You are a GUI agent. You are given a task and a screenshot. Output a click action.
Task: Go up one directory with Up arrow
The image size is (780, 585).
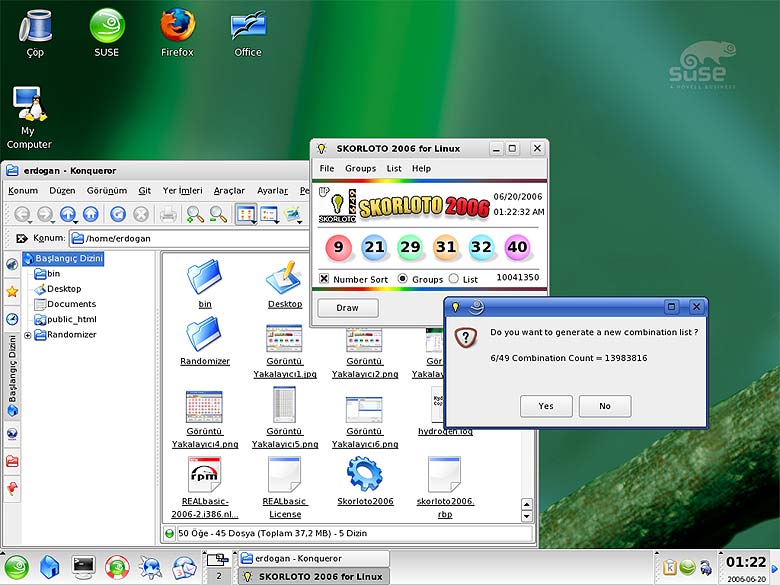click(66, 213)
